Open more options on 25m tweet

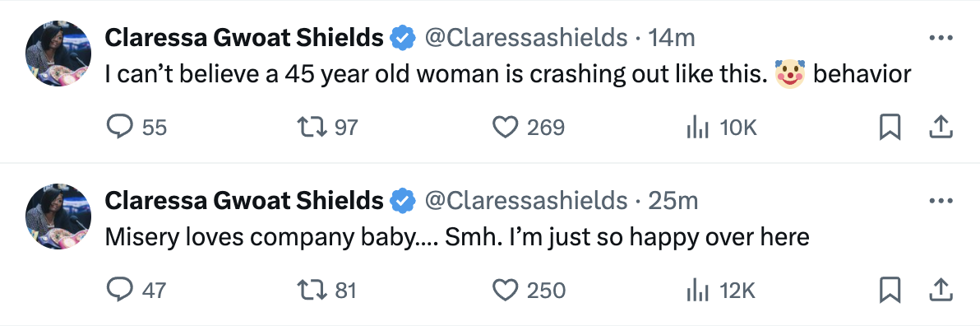tap(941, 201)
